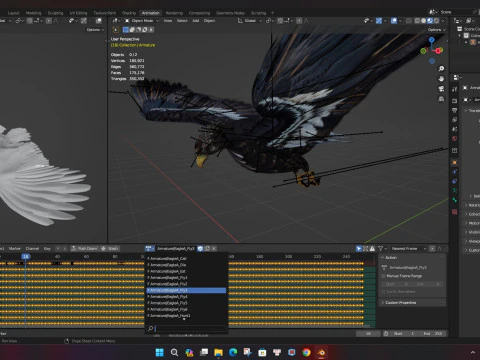Toggle the camera view icon
This screenshot has height=360, width=480.
pyautogui.click(x=441, y=89)
